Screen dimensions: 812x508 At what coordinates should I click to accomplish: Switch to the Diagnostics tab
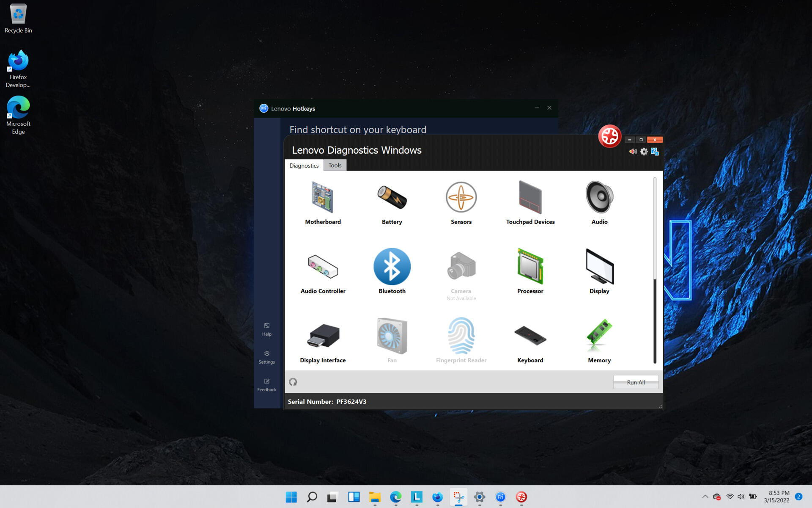point(304,166)
